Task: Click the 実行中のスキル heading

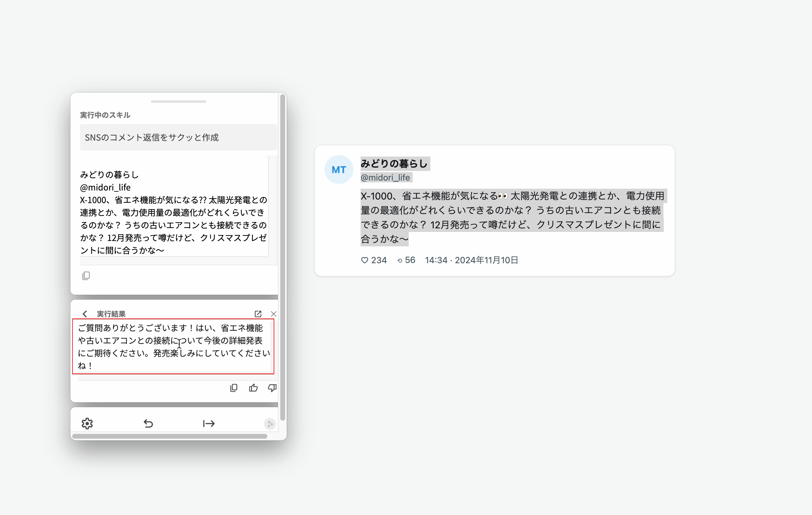Action: click(x=105, y=115)
